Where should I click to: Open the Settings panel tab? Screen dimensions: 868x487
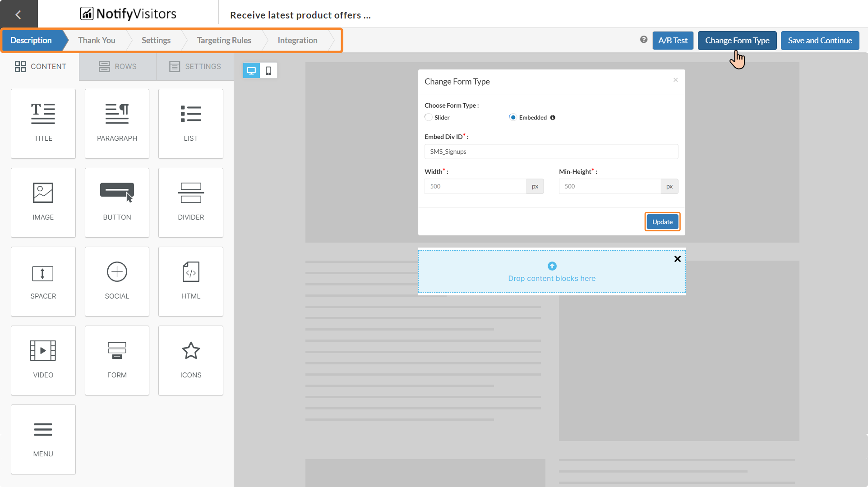195,66
